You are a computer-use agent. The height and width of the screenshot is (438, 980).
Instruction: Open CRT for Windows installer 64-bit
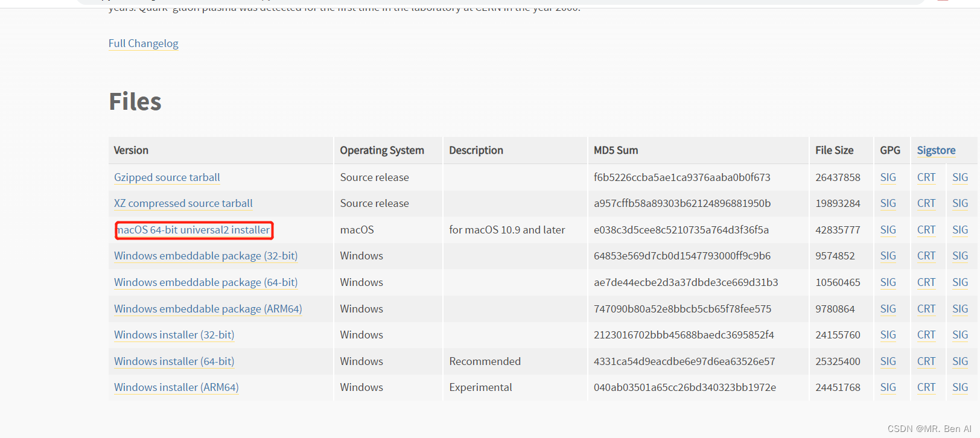[926, 361]
